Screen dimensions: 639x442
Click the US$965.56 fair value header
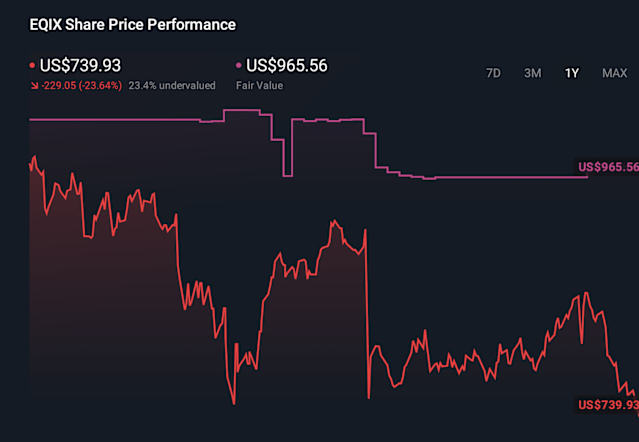point(286,66)
